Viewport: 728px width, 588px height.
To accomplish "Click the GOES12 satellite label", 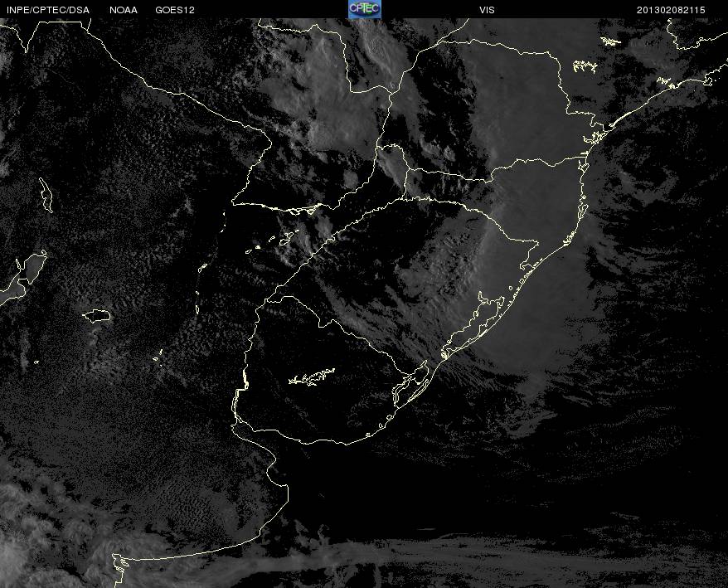I will (175, 10).
